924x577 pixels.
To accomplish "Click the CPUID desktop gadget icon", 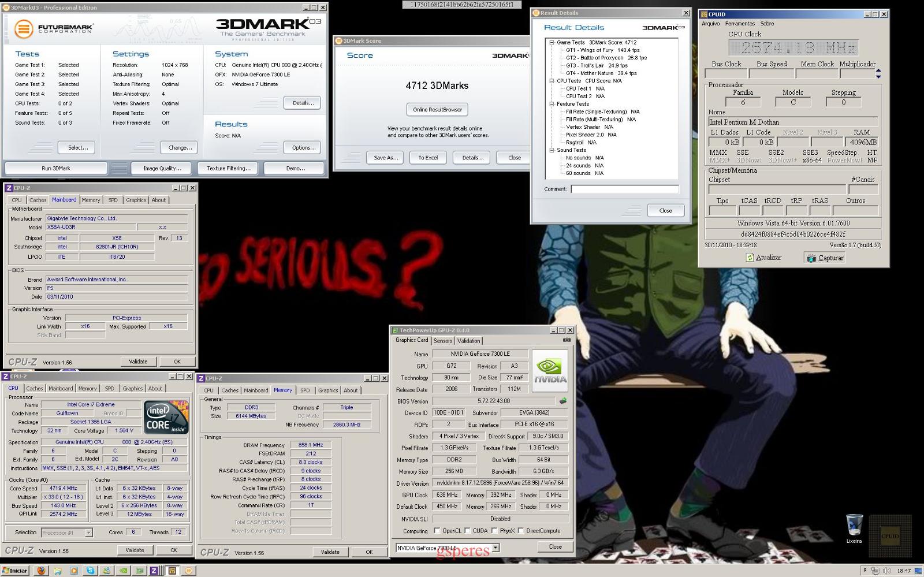I will (890, 536).
